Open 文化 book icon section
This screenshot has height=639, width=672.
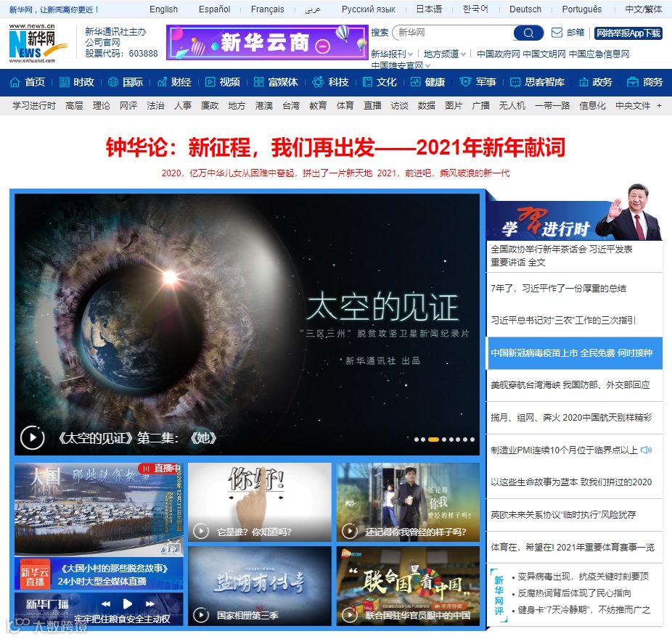(367, 82)
